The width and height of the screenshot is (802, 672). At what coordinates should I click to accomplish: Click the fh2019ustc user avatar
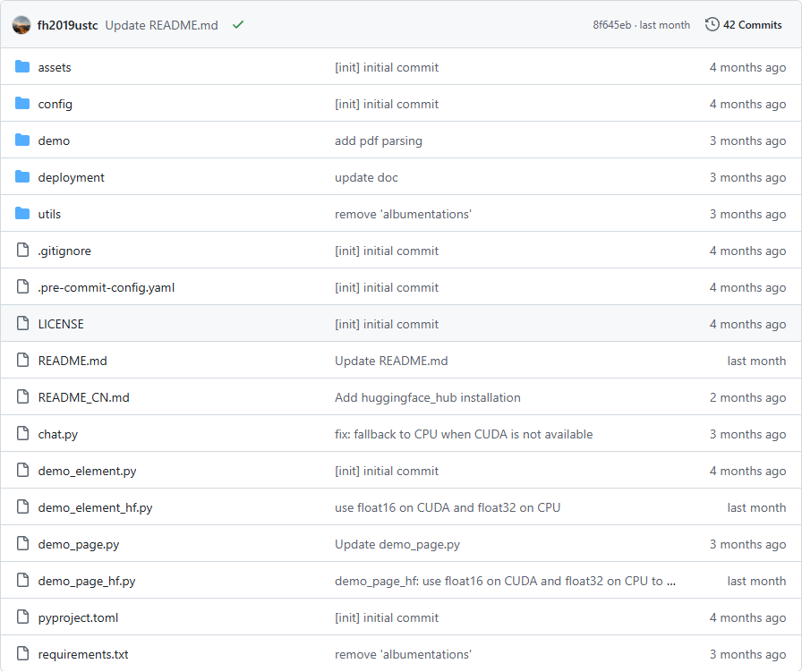point(21,25)
